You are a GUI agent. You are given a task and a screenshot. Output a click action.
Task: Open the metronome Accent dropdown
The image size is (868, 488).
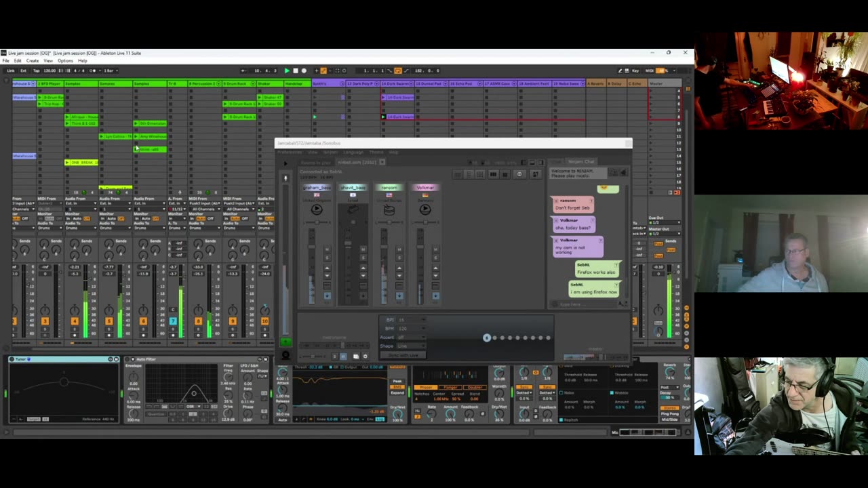coord(411,337)
